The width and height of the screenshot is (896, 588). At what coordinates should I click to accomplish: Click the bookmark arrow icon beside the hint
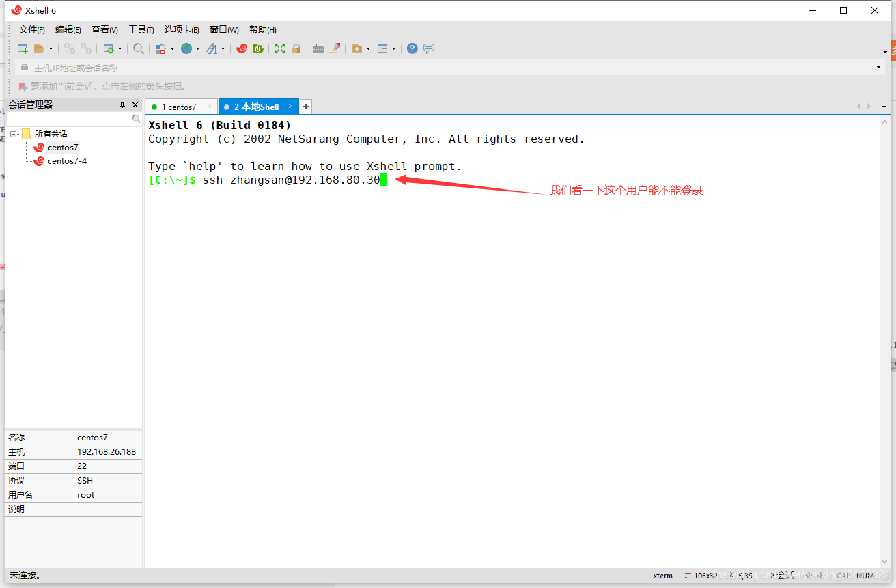pyautogui.click(x=23, y=87)
